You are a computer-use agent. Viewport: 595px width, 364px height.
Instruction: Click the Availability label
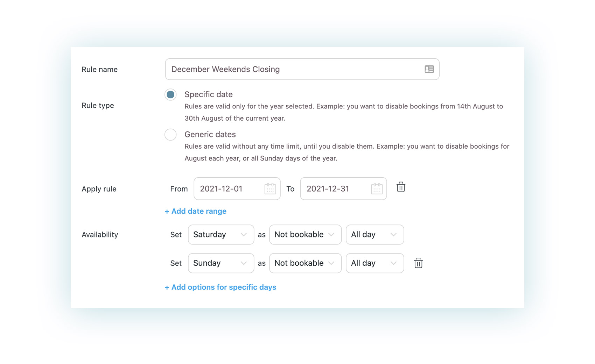100,235
